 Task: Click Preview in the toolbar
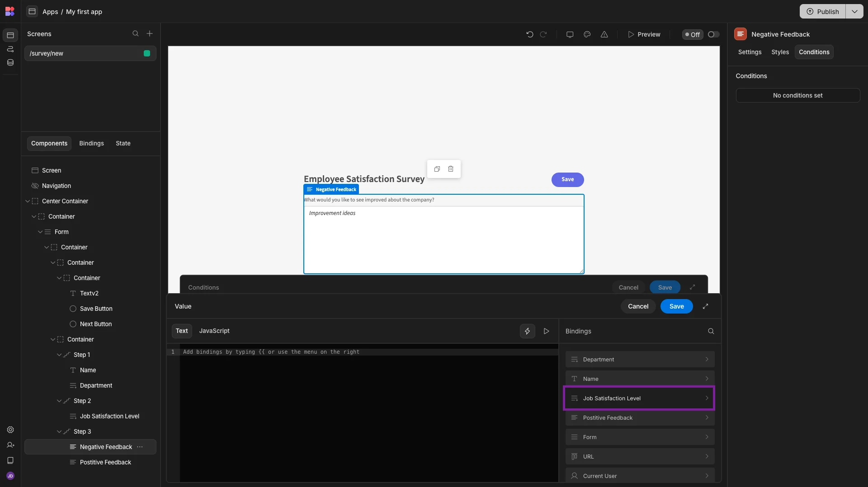coord(644,34)
